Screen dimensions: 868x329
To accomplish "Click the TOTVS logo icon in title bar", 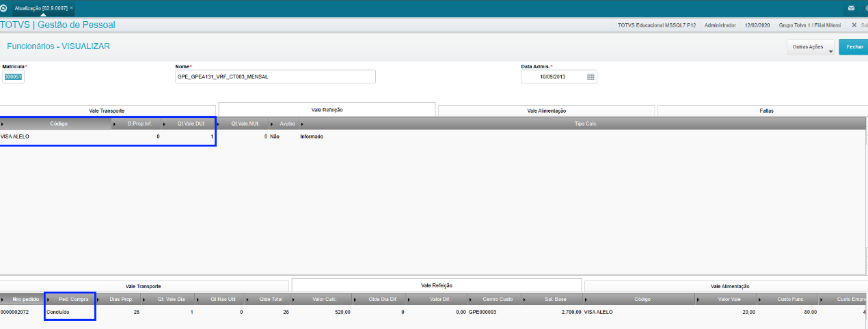I will coord(3,8).
